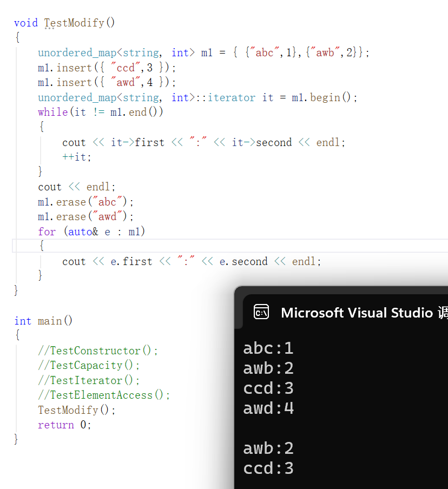Click the m1.erase("abc") line
The width and height of the screenshot is (448, 489).
pos(86,202)
